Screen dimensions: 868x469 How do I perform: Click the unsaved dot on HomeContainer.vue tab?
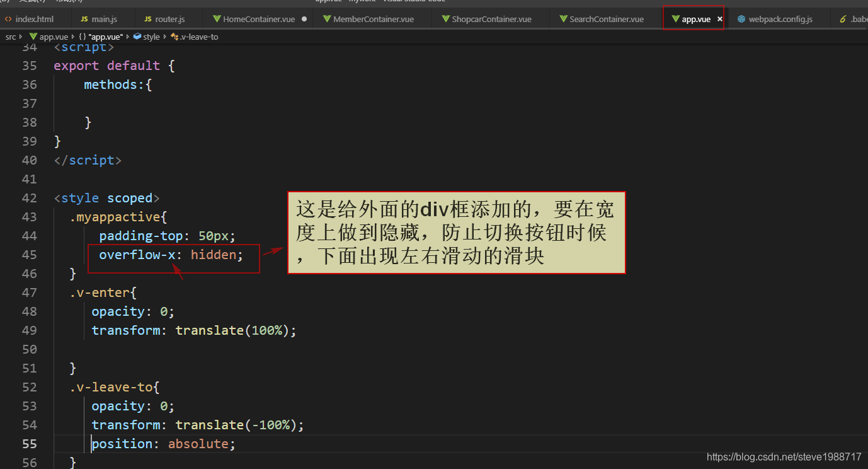tap(304, 19)
